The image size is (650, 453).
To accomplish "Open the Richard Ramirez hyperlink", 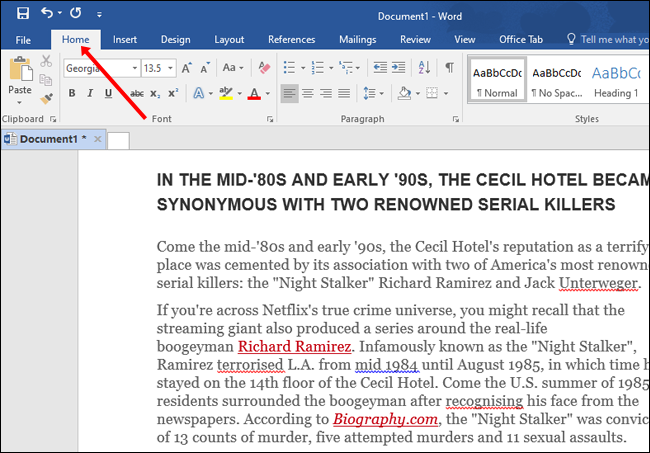I will pyautogui.click(x=295, y=346).
